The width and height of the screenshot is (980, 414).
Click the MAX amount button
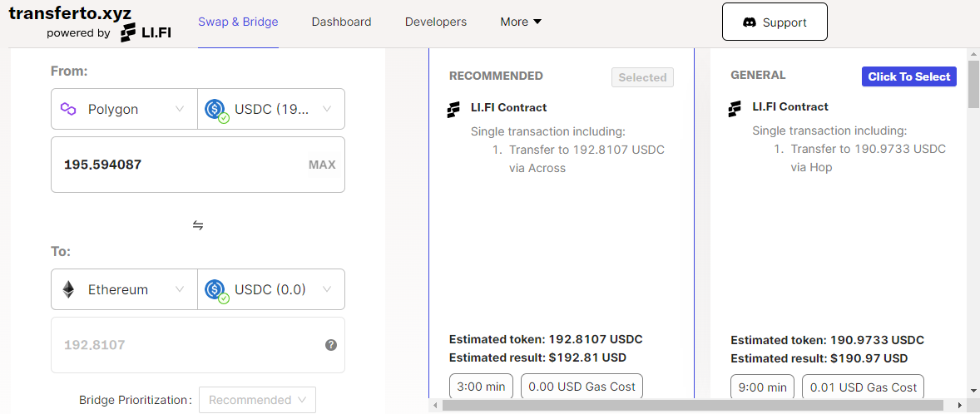[322, 165]
